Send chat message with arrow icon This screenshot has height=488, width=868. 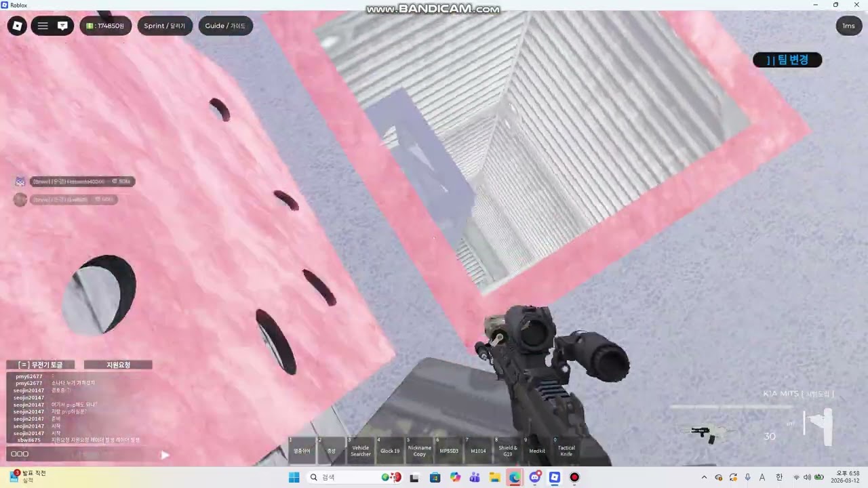point(164,455)
